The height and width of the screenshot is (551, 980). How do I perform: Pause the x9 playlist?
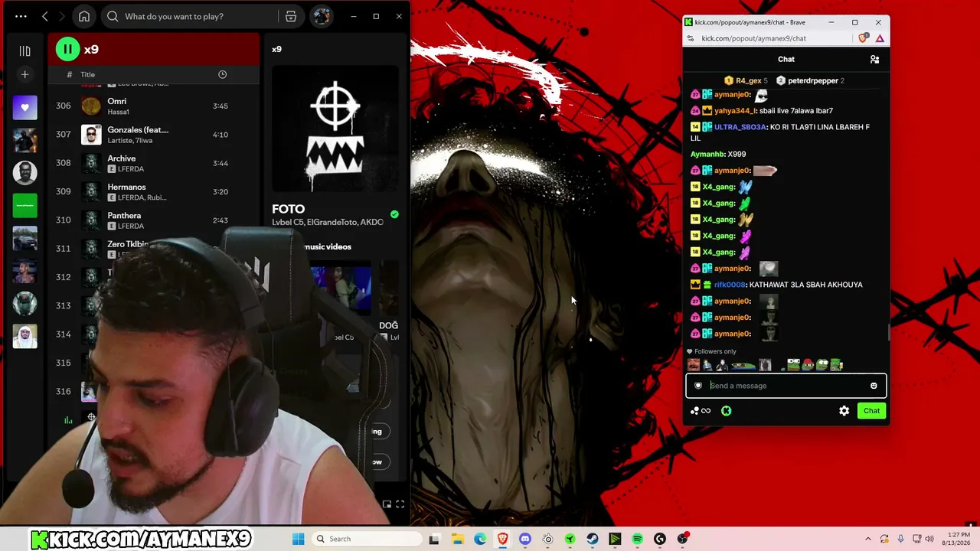pyautogui.click(x=67, y=50)
